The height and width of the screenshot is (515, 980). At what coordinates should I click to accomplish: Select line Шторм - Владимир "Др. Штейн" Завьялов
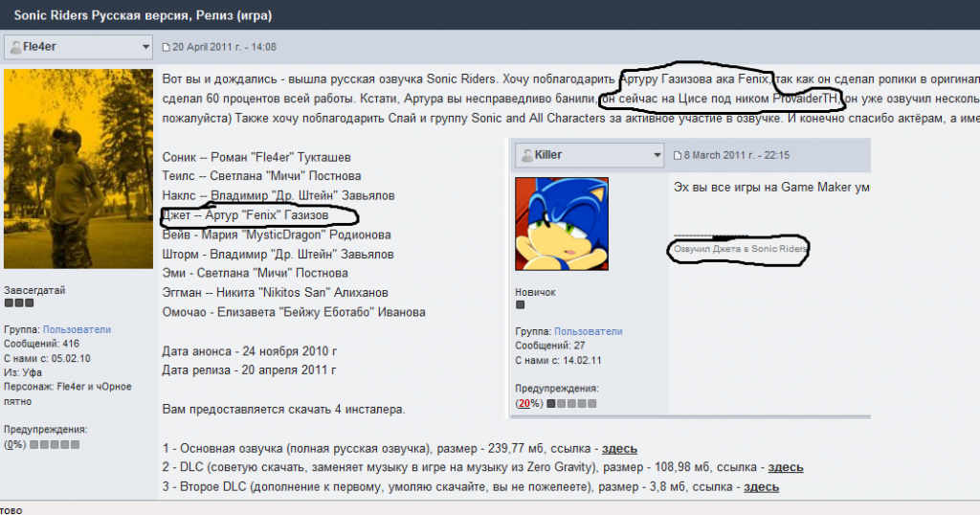(278, 254)
